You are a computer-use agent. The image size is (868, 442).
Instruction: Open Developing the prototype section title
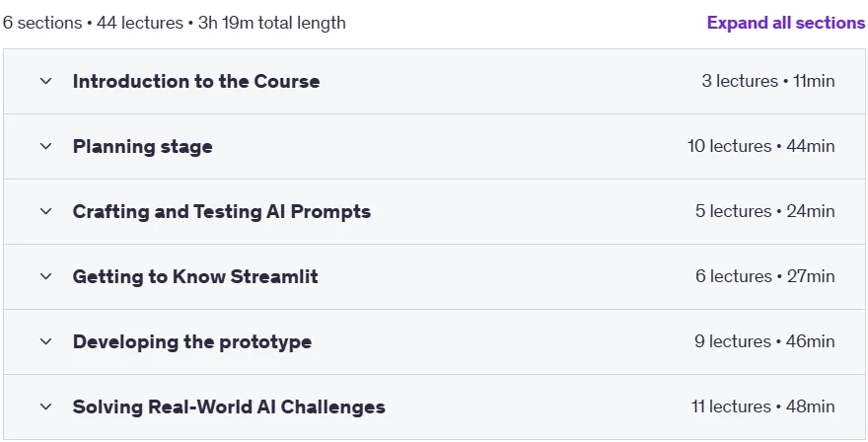coord(191,341)
